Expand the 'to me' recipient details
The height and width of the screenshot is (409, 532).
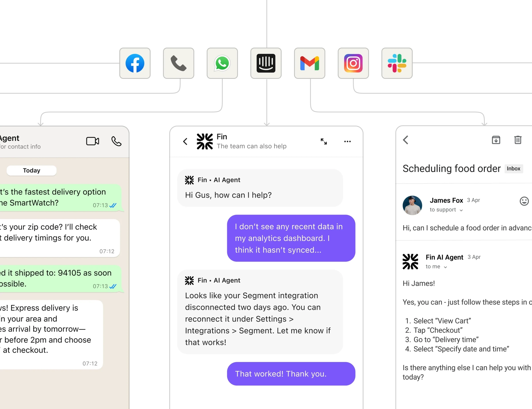pos(445,267)
